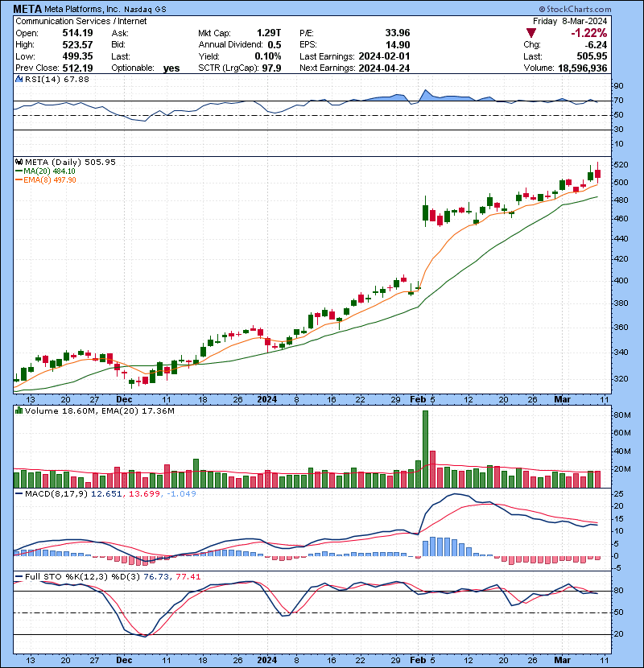Click the MACD histogram value -1.049
Viewport: 644px width, 668px height.
click(x=181, y=494)
